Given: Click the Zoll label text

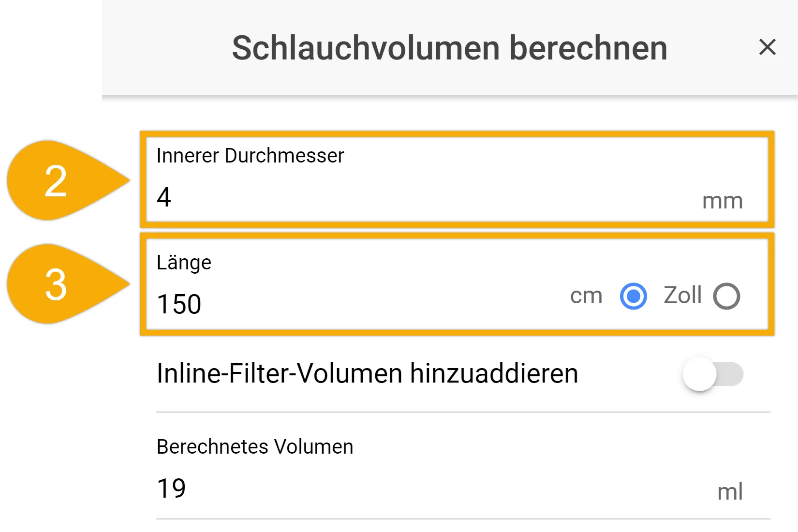Looking at the screenshot, I should click(x=682, y=296).
